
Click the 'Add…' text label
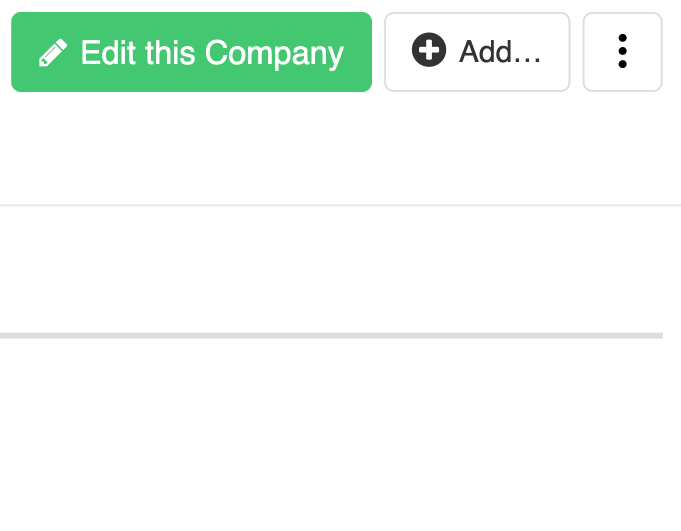[499, 52]
